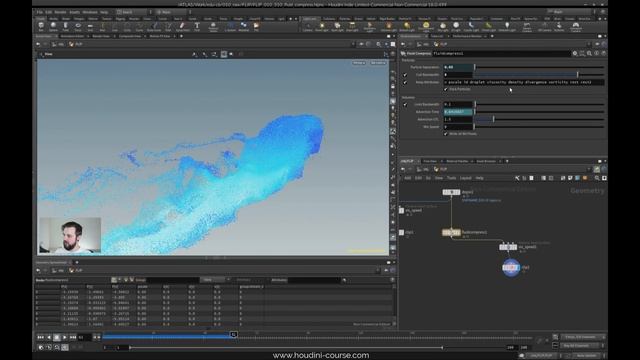The image size is (640, 360).
Task: Toggle the Pack Particles checkbox
Action: [446, 89]
